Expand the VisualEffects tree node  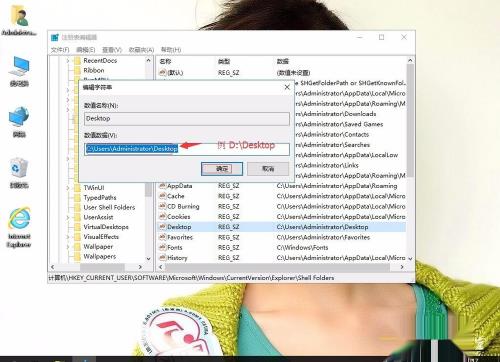pos(68,237)
